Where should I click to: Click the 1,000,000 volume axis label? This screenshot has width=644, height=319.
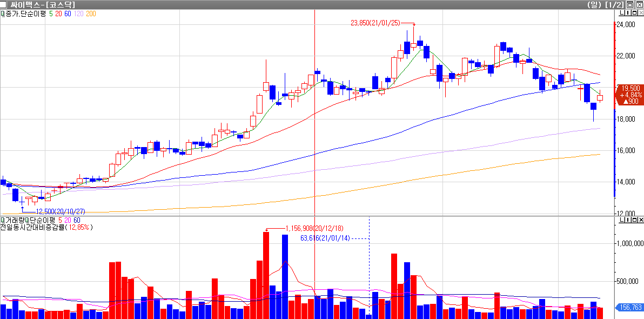point(629,243)
